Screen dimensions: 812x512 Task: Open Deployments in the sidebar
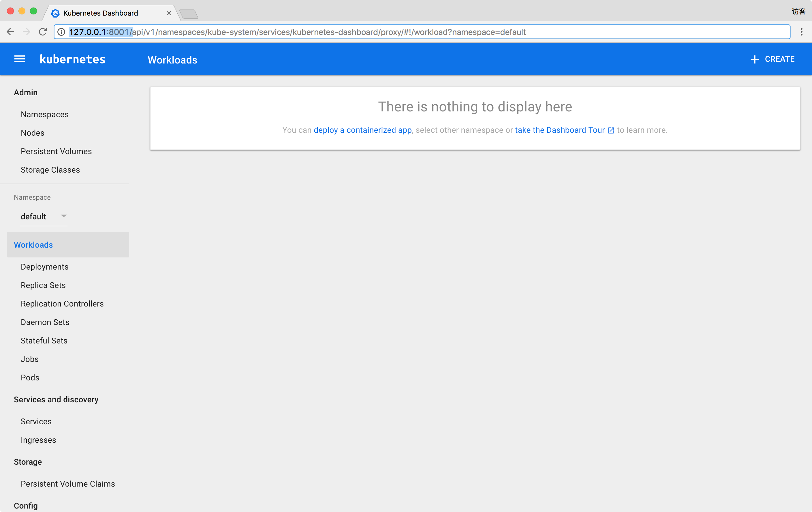coord(44,267)
